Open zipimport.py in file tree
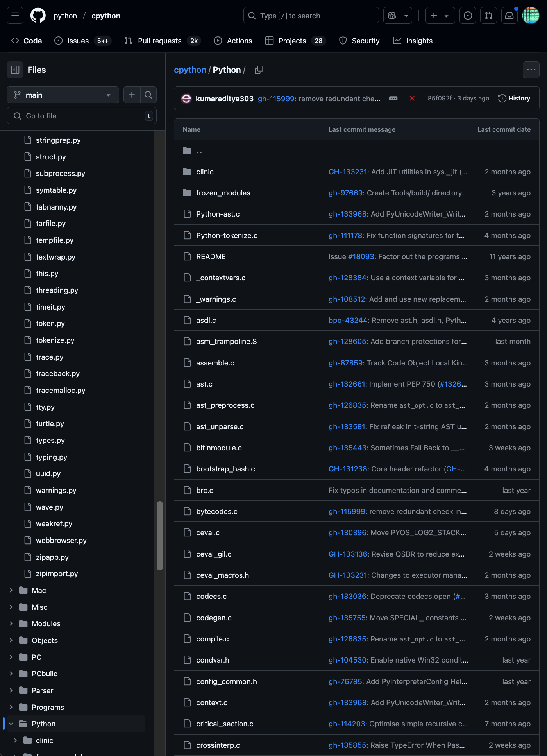547x756 pixels. click(57, 573)
